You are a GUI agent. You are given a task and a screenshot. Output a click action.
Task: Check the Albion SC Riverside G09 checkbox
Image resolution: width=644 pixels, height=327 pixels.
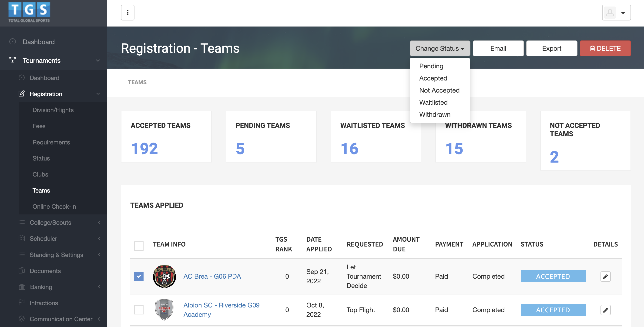tap(139, 310)
